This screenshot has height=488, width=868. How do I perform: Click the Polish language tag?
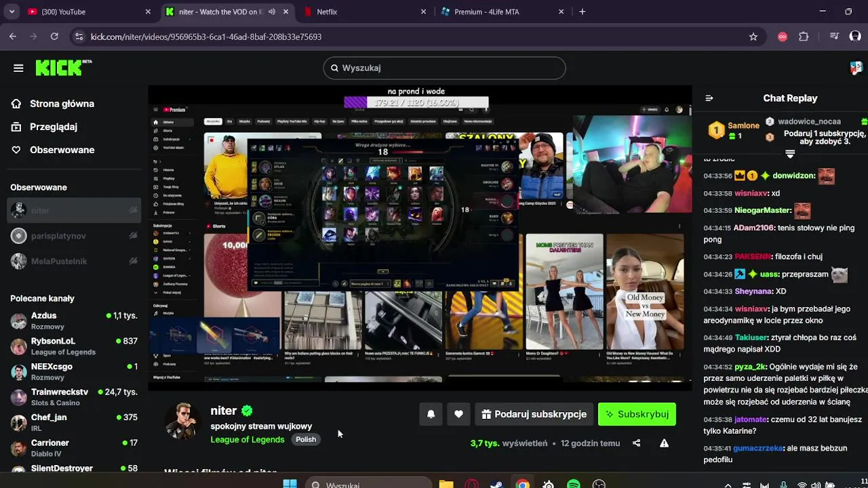point(306,439)
